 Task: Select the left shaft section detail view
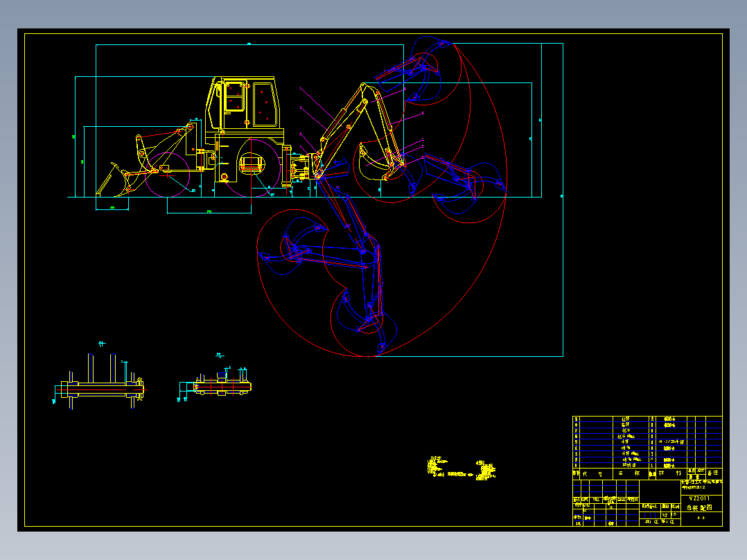pyautogui.click(x=98, y=382)
